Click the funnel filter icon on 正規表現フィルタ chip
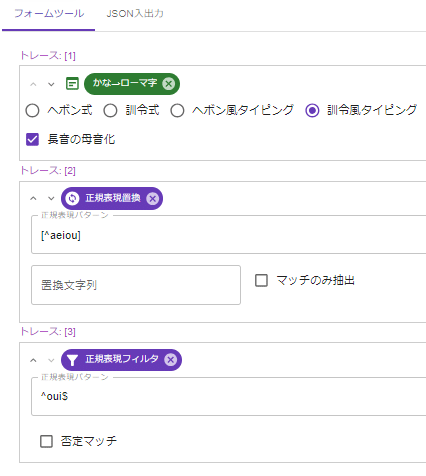 [x=72, y=360]
